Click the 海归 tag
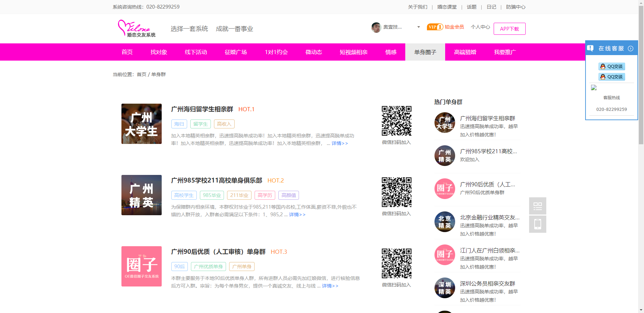This screenshot has width=644, height=313. point(179,124)
